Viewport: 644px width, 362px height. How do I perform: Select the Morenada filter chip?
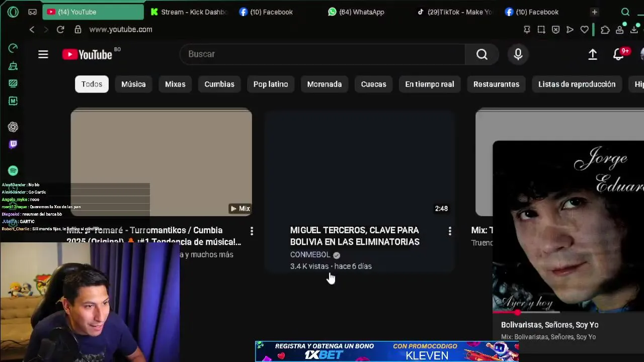[325, 84]
